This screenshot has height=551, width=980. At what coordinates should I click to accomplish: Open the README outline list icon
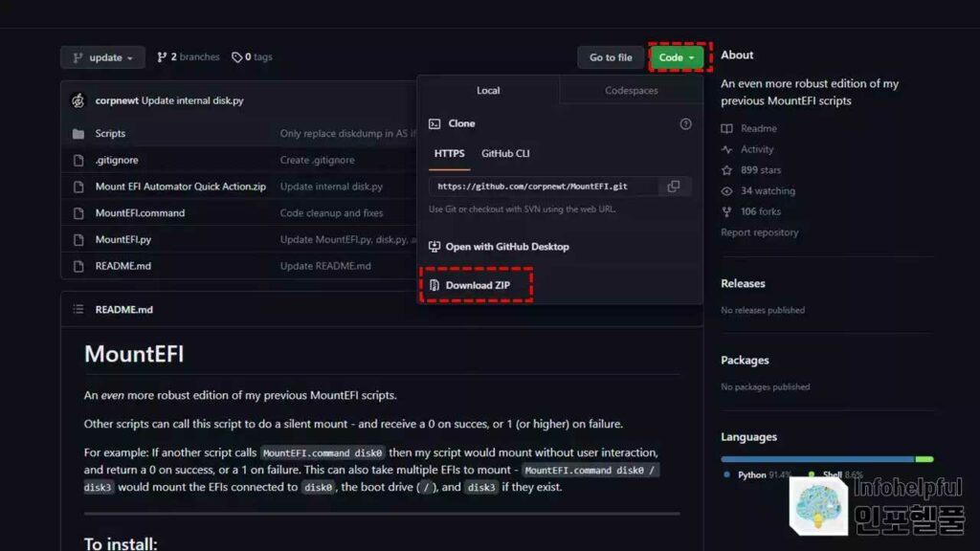[x=78, y=309]
